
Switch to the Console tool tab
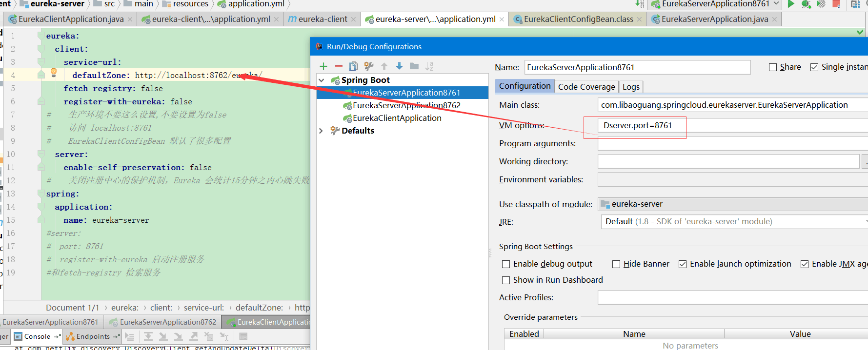tap(37, 336)
